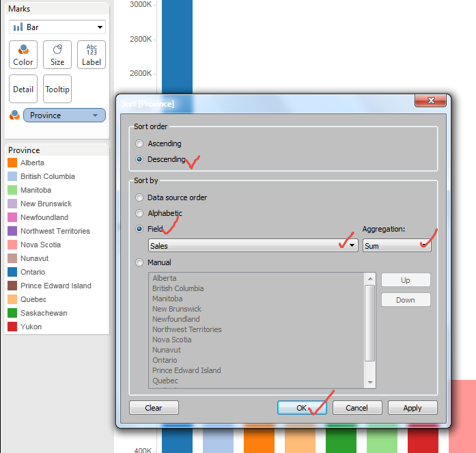Open the Bar mark type dropdown
Viewport: 476px width, 453px height.
[x=57, y=27]
